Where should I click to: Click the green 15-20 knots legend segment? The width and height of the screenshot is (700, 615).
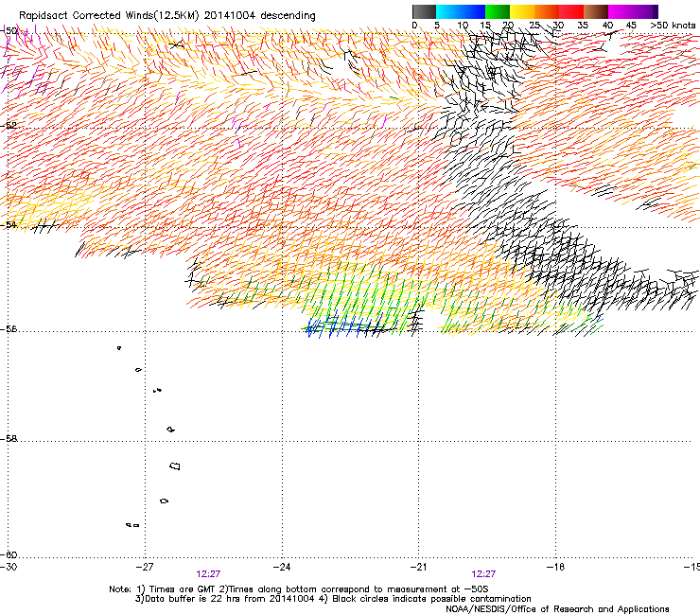[498, 11]
